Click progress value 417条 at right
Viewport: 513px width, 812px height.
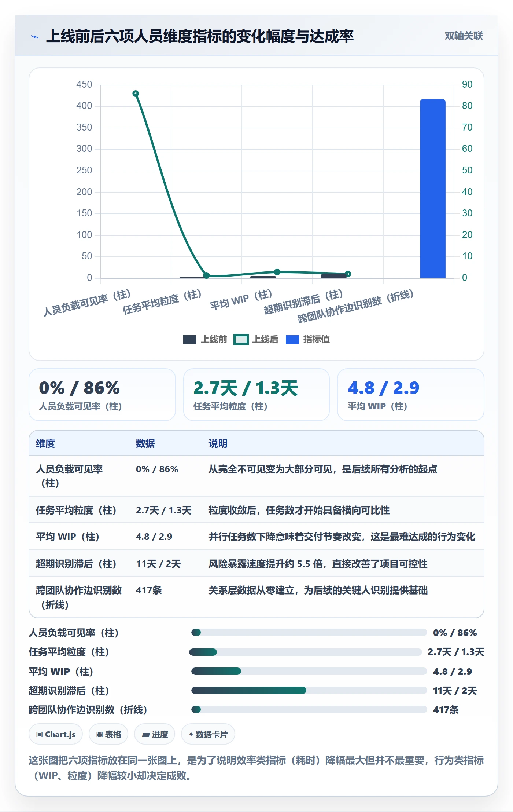pos(446,710)
